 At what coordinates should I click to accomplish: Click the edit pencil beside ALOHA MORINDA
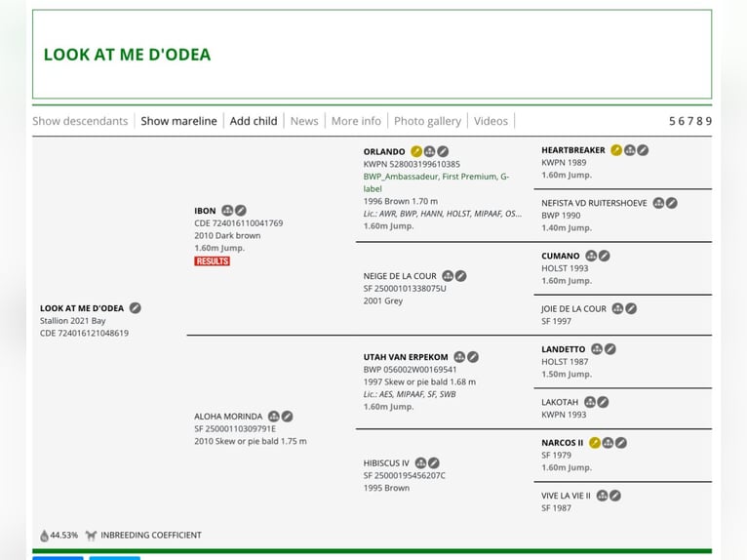click(287, 417)
